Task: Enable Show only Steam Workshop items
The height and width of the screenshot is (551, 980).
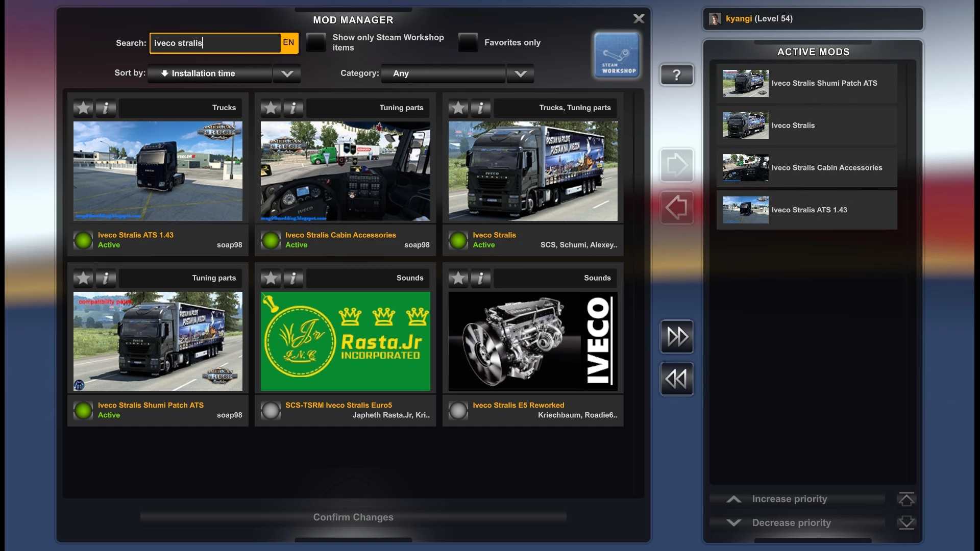Action: [x=316, y=42]
